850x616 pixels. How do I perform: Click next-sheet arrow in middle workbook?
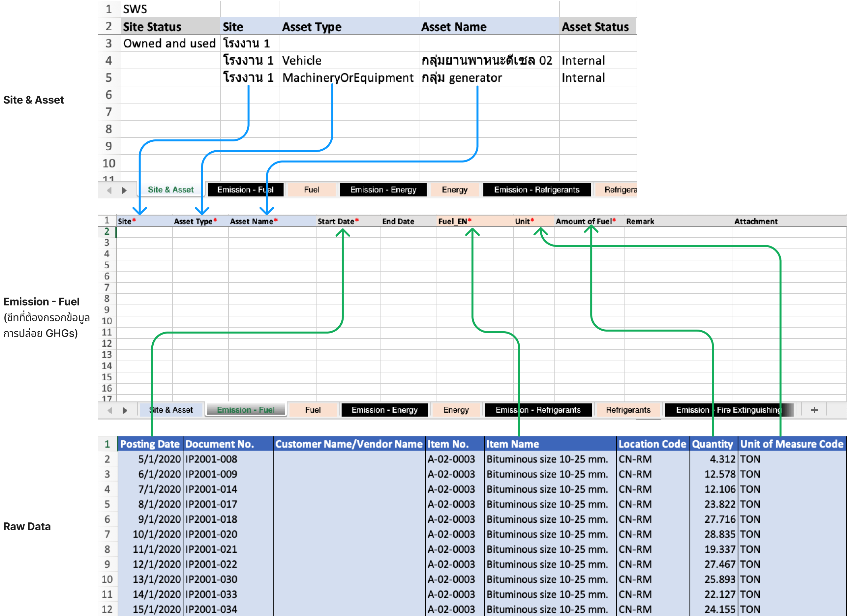coord(125,411)
